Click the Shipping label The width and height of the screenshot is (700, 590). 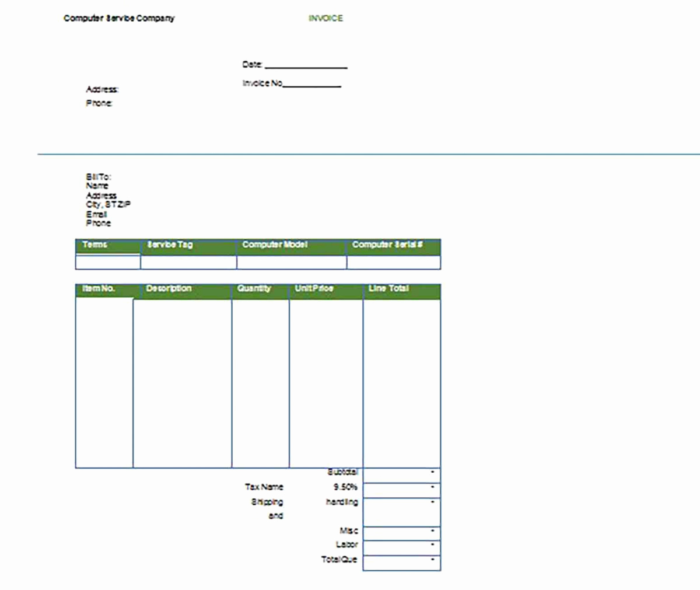(267, 502)
